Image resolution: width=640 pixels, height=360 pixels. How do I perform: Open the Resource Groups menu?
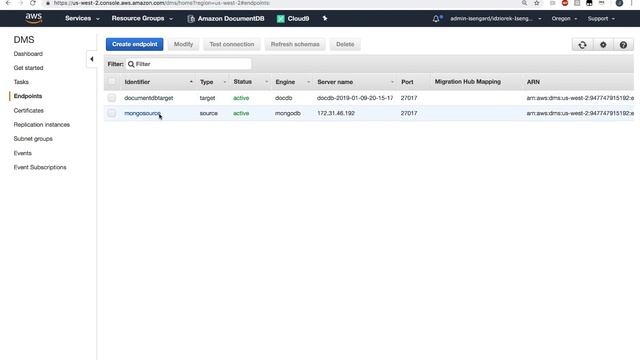click(x=142, y=18)
